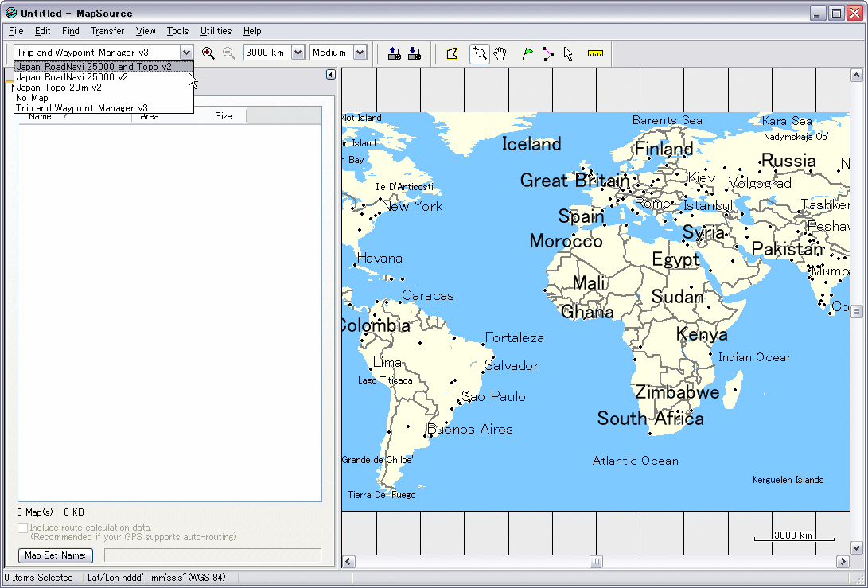
Task: Click the Sao Paulo city label
Action: coord(494,396)
